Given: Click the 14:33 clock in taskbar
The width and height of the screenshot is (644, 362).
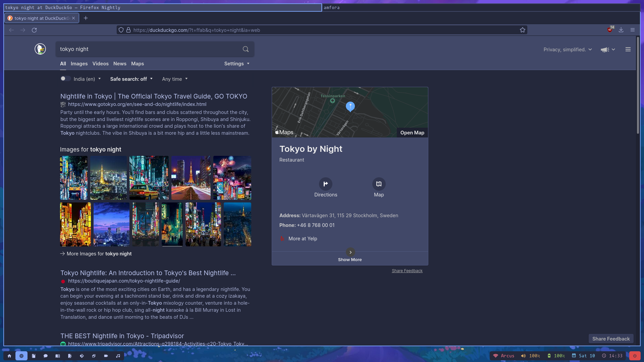Looking at the screenshot, I should pyautogui.click(x=612, y=356).
